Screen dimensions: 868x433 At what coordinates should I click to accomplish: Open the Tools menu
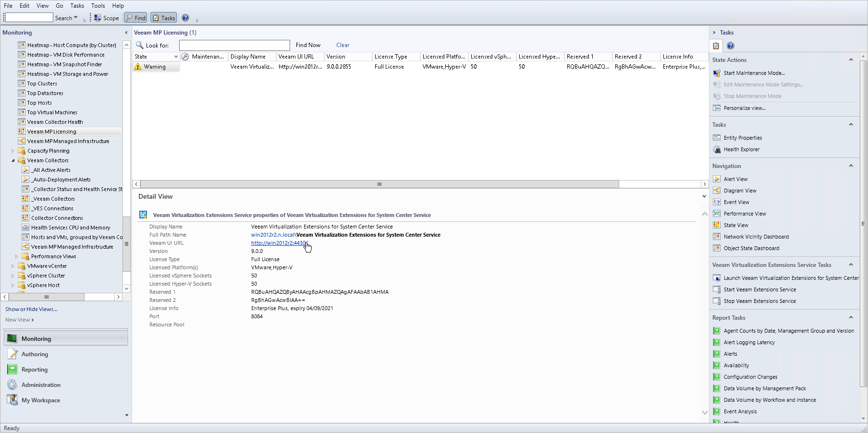click(98, 6)
